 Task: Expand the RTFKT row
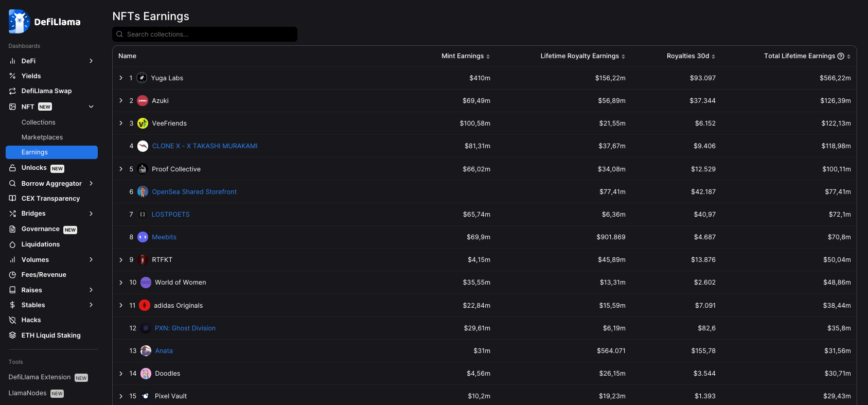click(x=121, y=260)
